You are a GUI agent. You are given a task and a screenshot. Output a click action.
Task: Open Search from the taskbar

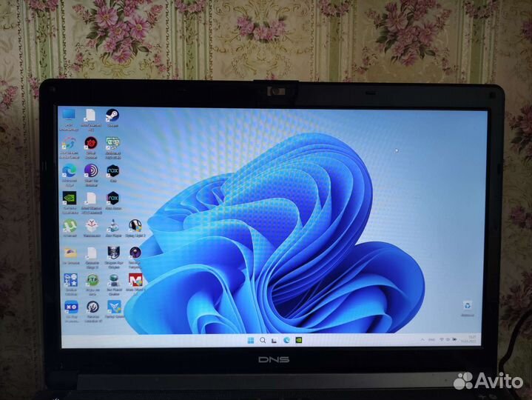pos(263,340)
